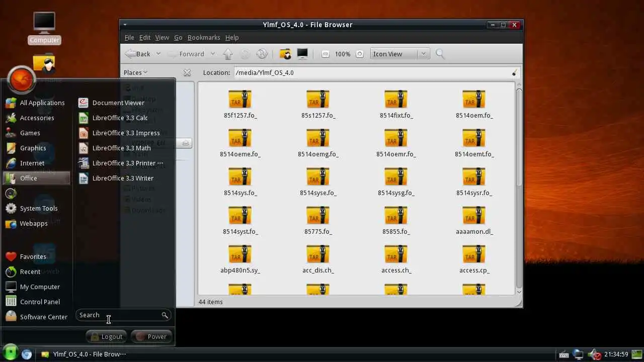Screen dimensions: 644x362
Task: Select the abp480n5.sy_ archive file
Action: click(240, 259)
